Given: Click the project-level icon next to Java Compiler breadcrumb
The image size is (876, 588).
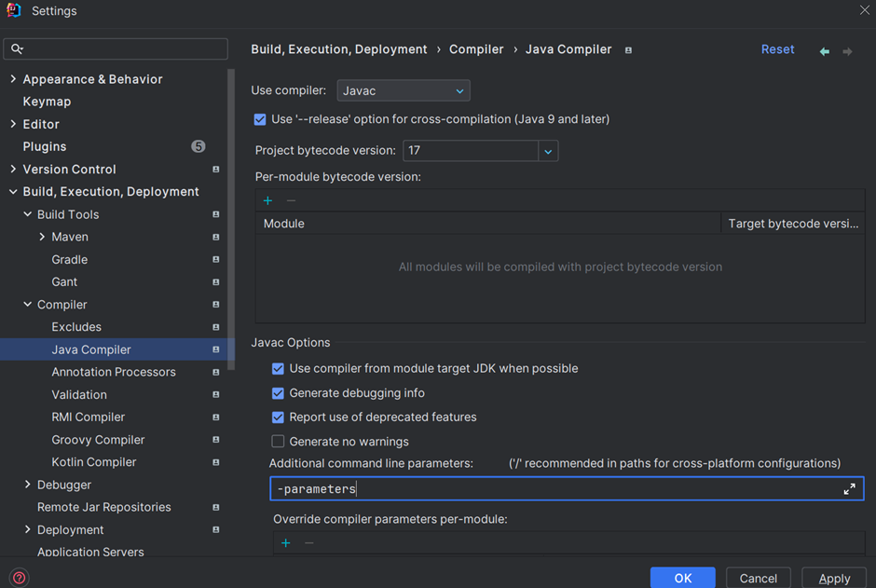Looking at the screenshot, I should 628,50.
